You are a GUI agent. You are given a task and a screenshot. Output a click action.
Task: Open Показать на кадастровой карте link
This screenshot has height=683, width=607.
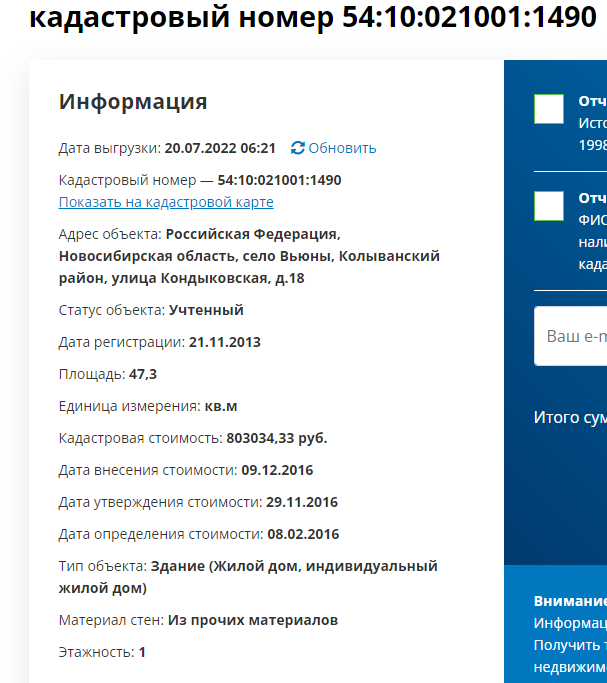pos(166,202)
